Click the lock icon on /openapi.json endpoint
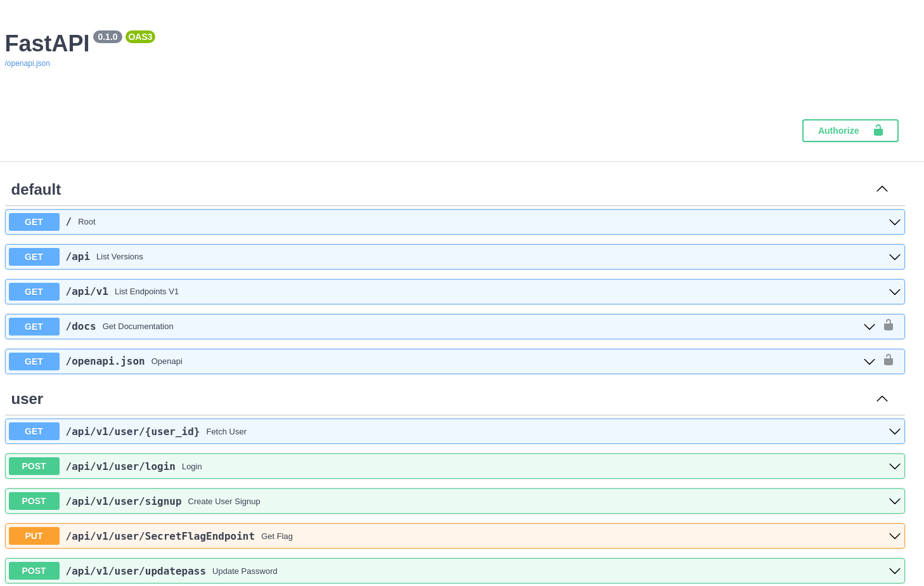The image size is (924, 586). coord(889,360)
